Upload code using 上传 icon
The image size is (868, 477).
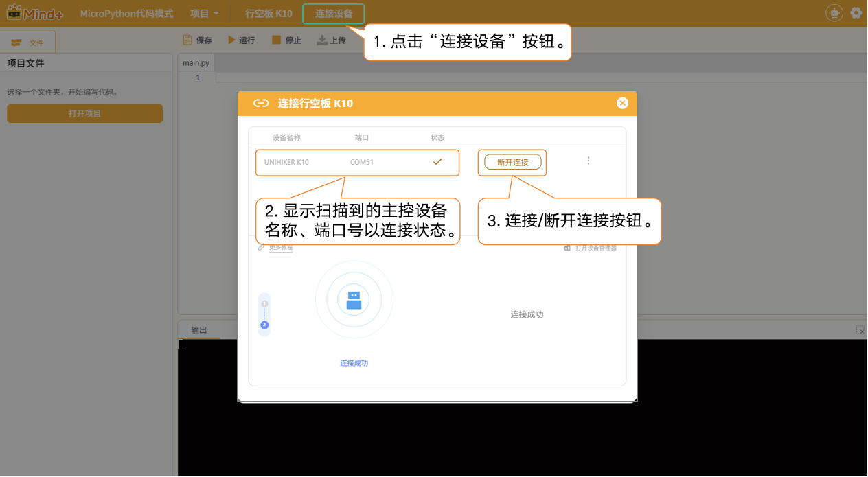pyautogui.click(x=321, y=40)
